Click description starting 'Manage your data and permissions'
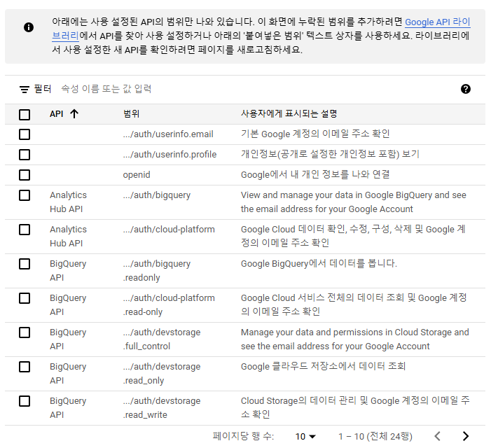The height and width of the screenshot is (448, 498). point(354,339)
